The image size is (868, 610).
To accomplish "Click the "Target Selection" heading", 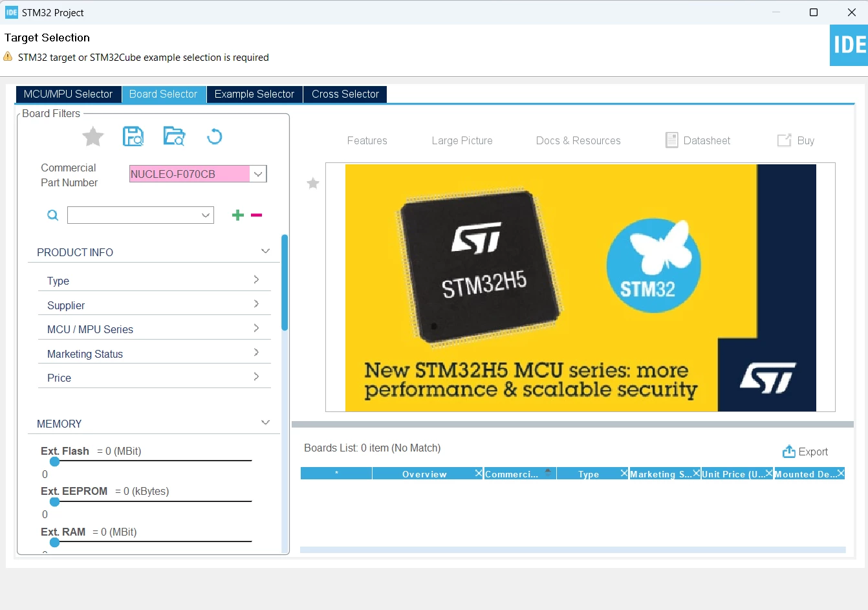I will point(47,38).
